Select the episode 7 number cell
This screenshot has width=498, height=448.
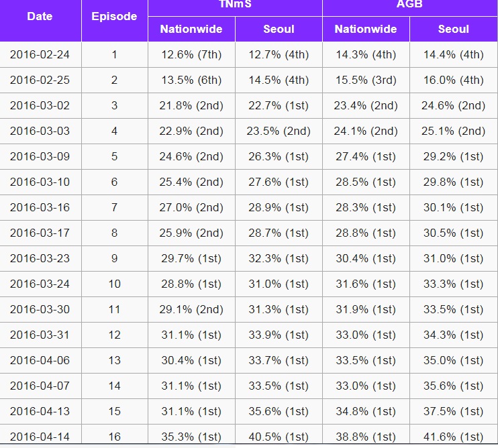click(114, 208)
